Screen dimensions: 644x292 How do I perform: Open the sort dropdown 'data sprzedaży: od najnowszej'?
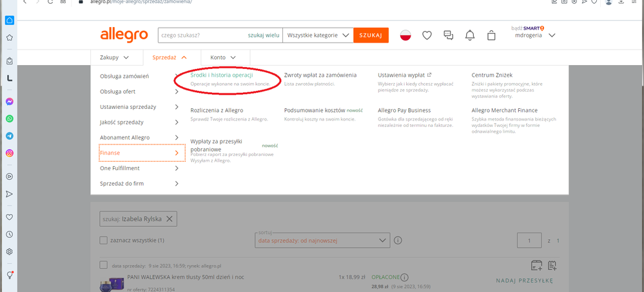pos(322,240)
